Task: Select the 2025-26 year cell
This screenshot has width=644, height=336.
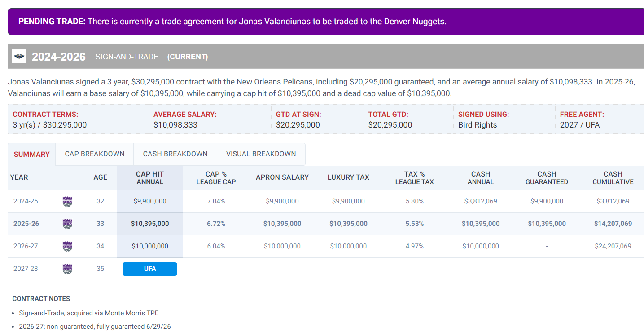Action: point(26,224)
